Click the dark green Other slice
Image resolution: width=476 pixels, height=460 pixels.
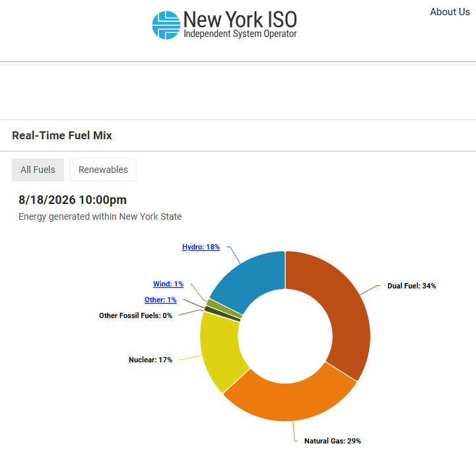coord(222,313)
